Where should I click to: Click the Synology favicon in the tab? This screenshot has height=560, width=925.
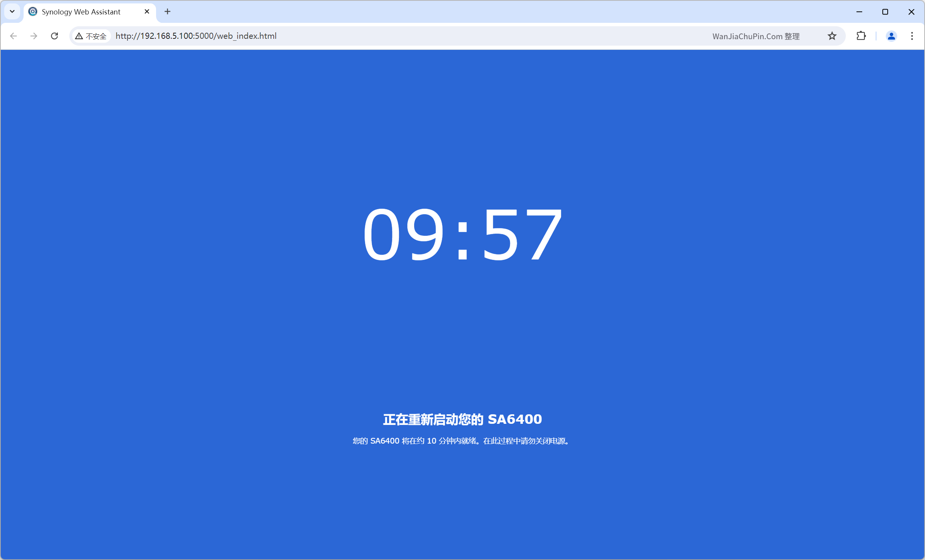coord(33,12)
